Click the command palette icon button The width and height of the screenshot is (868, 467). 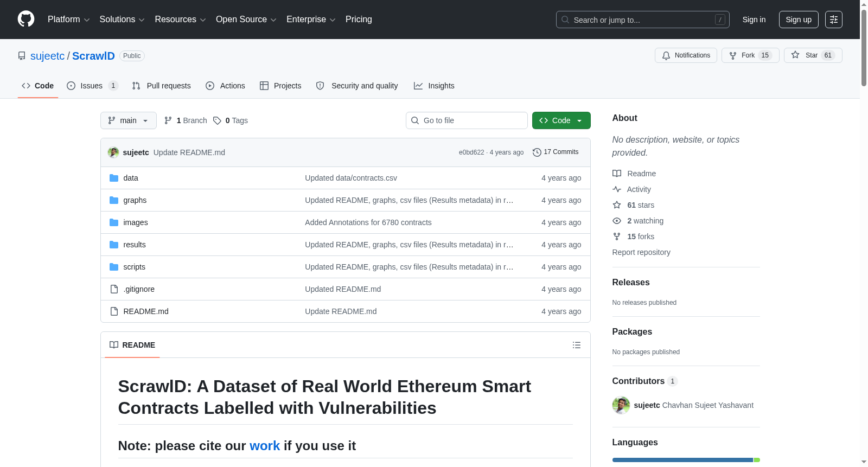click(x=834, y=20)
